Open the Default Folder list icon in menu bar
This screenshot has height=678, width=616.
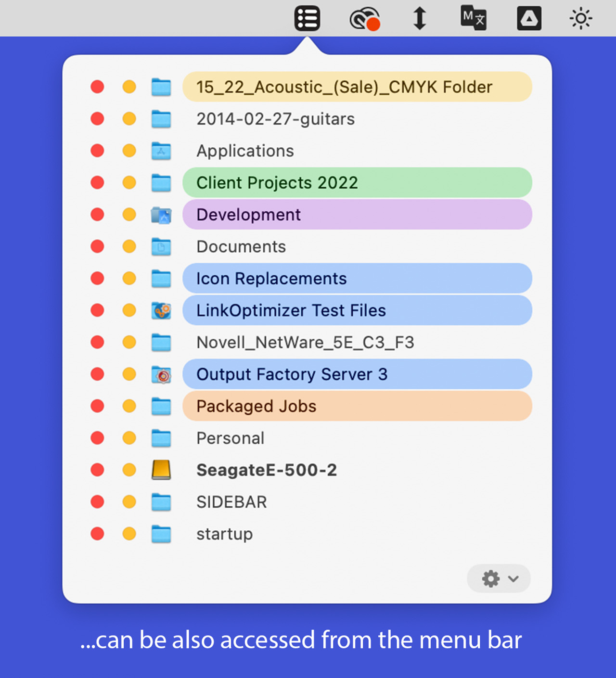click(307, 18)
